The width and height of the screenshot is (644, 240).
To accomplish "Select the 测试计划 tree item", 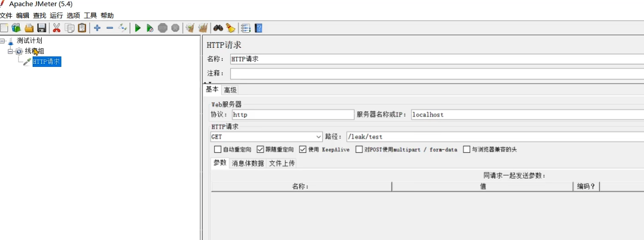I will [29, 41].
